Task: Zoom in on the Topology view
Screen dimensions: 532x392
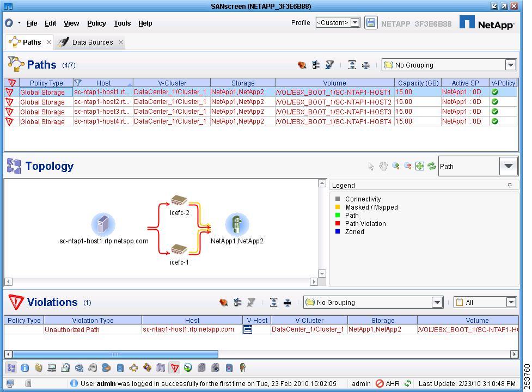Action: point(396,166)
